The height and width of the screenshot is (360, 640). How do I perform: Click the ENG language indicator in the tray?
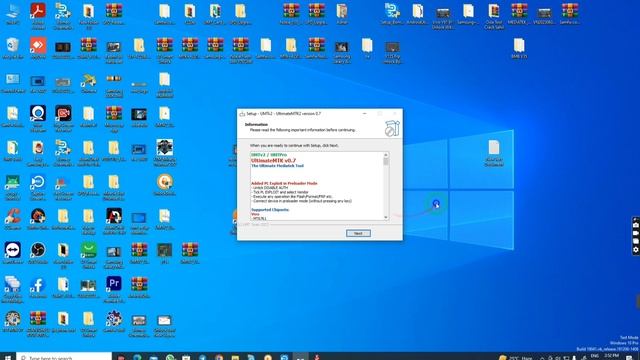(595, 356)
